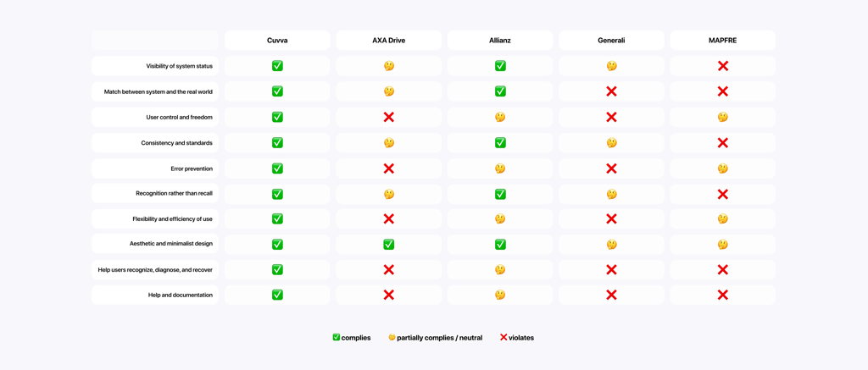Click the red violates legend cross
This screenshot has height=370, width=868.
coord(504,337)
